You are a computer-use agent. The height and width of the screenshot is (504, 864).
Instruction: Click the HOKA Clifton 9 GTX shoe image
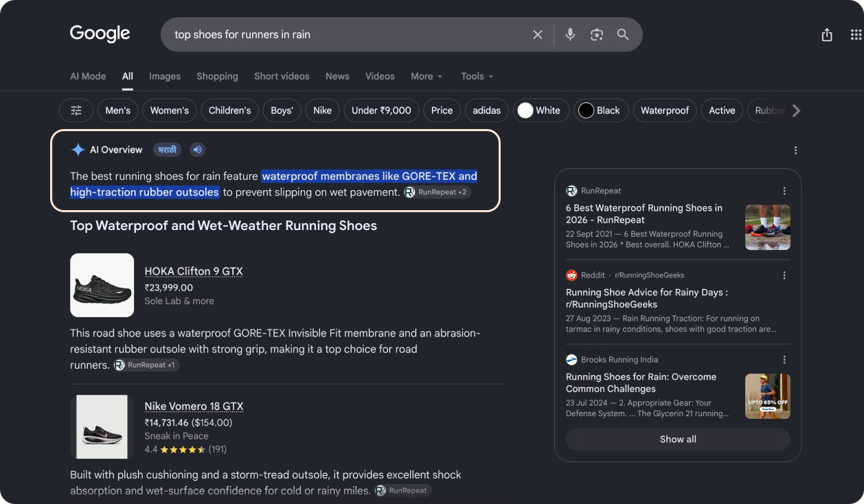pyautogui.click(x=102, y=285)
